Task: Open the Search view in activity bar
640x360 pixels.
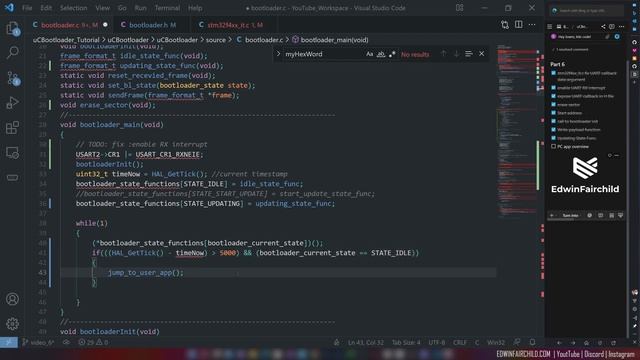Action: point(13,52)
